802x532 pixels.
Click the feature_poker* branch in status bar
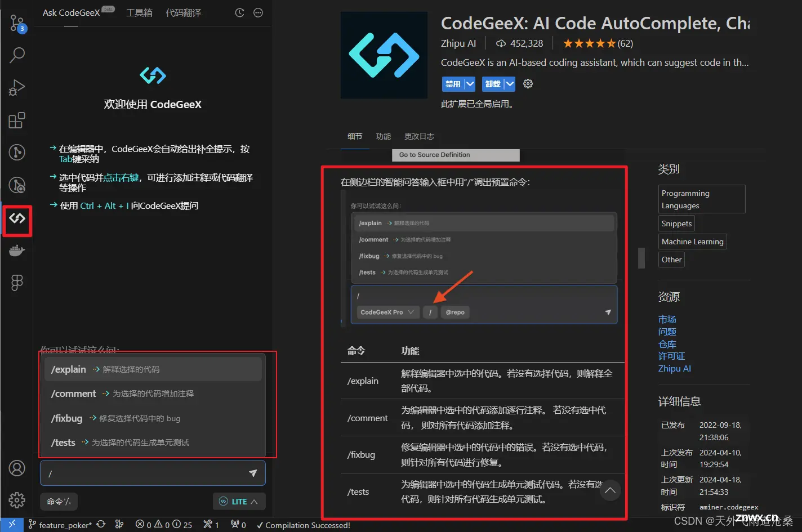tap(60, 525)
